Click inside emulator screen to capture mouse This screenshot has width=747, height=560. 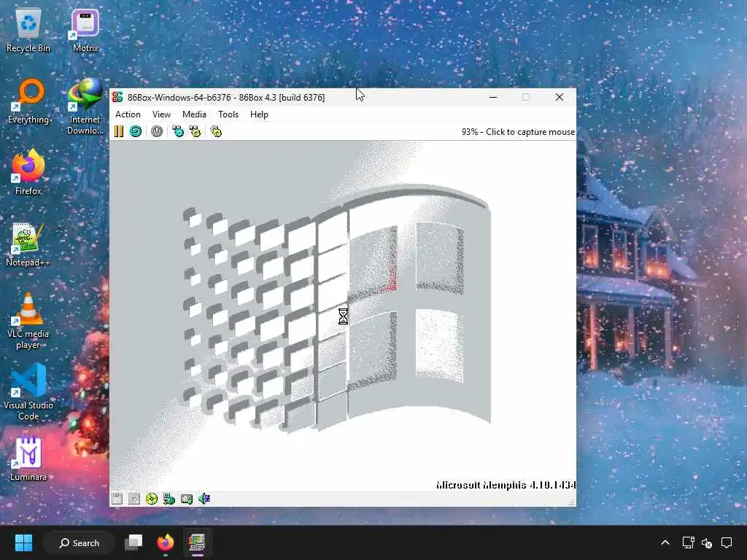coord(343,315)
